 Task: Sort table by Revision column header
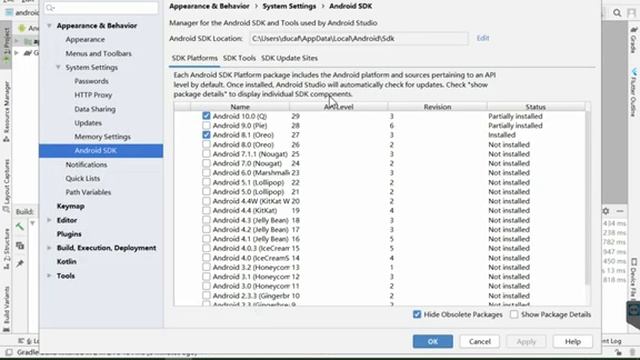click(437, 107)
